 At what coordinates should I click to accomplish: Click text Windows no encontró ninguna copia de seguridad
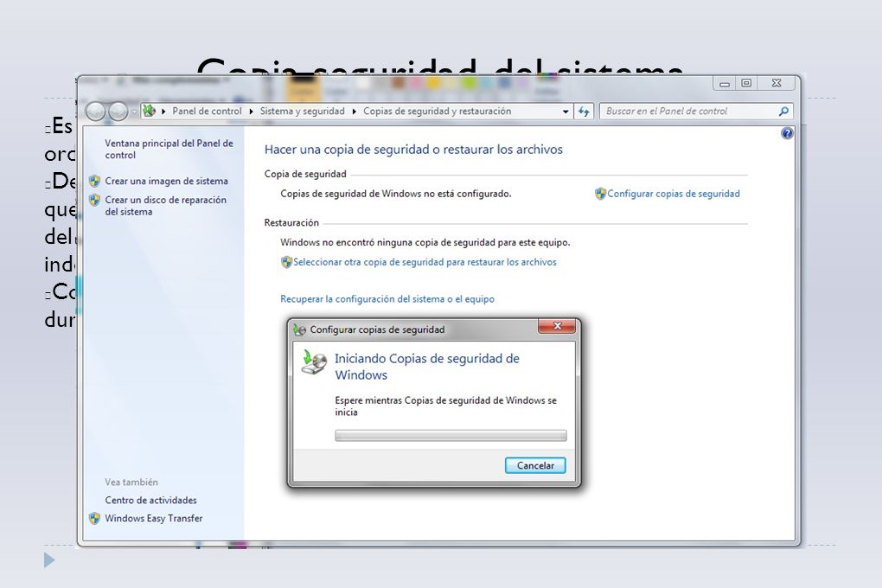coord(425,242)
